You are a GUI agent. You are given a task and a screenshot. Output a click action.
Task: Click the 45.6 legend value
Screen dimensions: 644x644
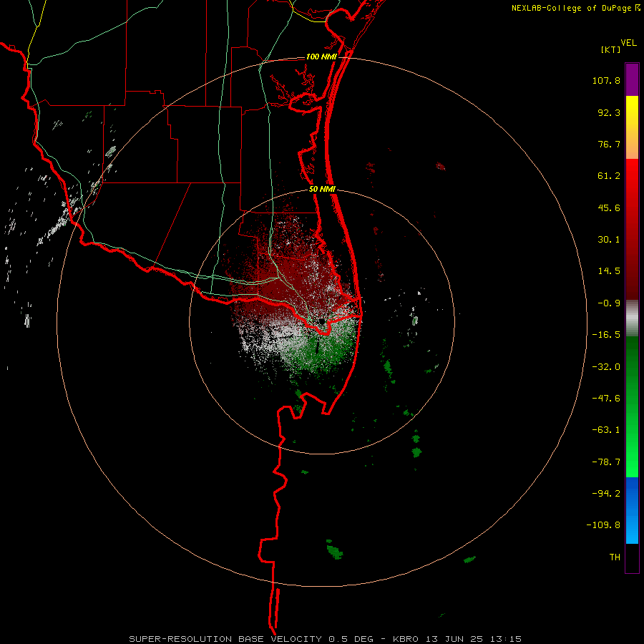(x=609, y=208)
